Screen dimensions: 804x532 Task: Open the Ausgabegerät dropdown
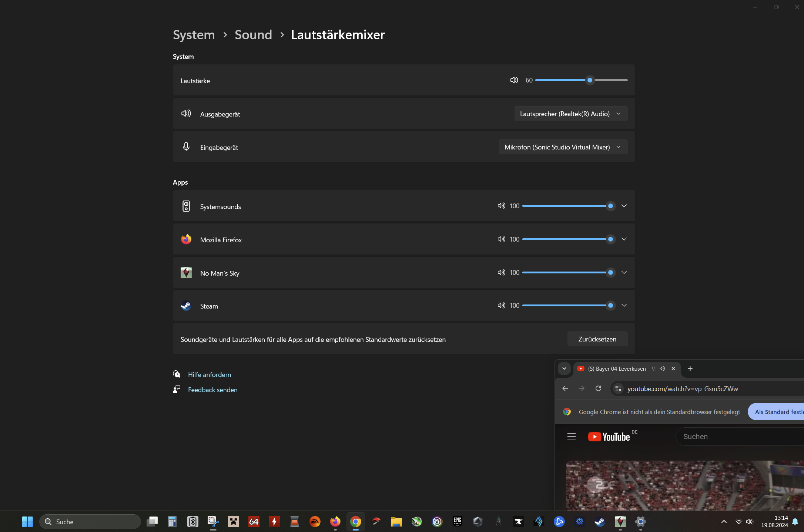pyautogui.click(x=571, y=114)
